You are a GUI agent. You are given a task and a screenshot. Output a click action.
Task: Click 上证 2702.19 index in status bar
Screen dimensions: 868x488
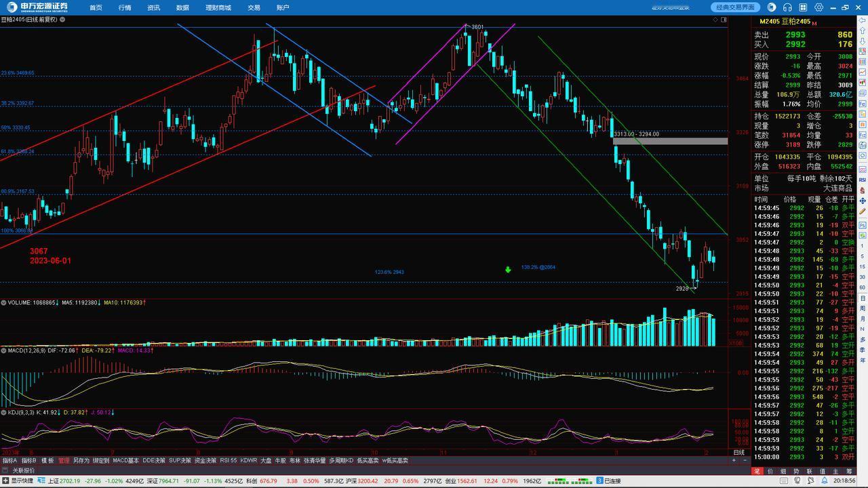[64, 481]
